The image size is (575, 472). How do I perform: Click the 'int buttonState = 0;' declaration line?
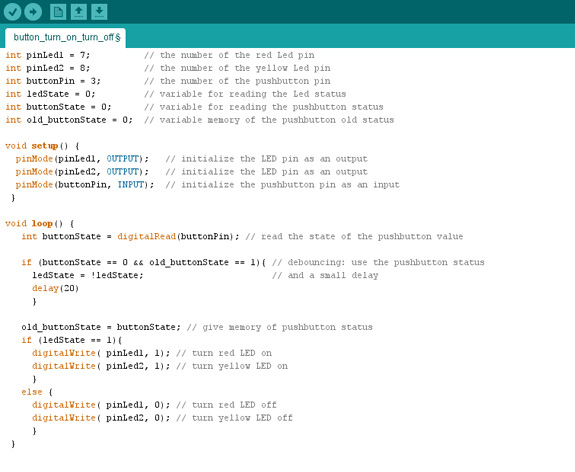58,107
